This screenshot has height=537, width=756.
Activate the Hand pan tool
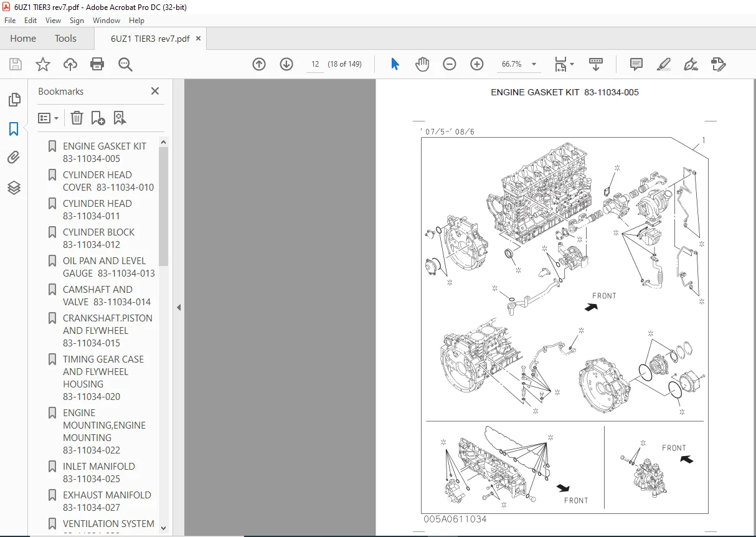pyautogui.click(x=422, y=64)
